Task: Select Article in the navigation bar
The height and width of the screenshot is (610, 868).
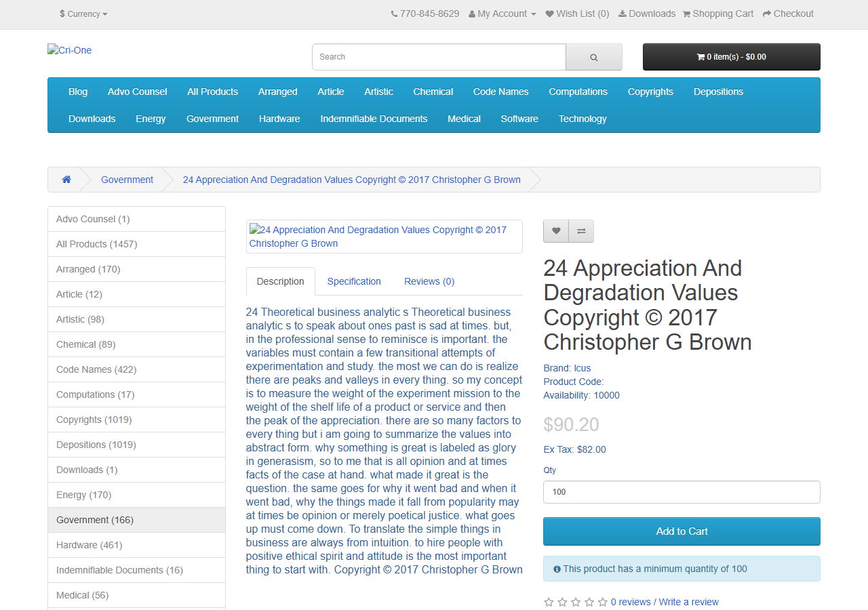Action: 331,91
